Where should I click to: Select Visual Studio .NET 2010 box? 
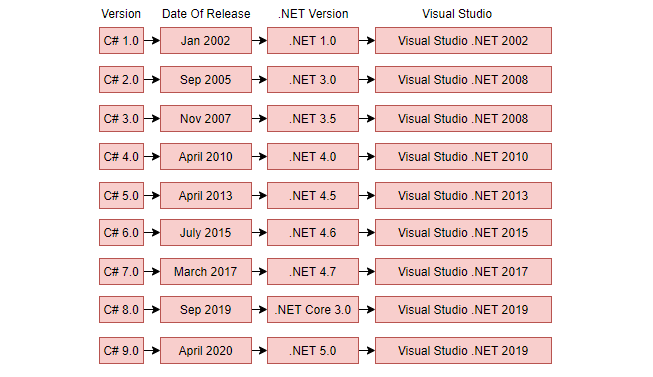click(463, 156)
